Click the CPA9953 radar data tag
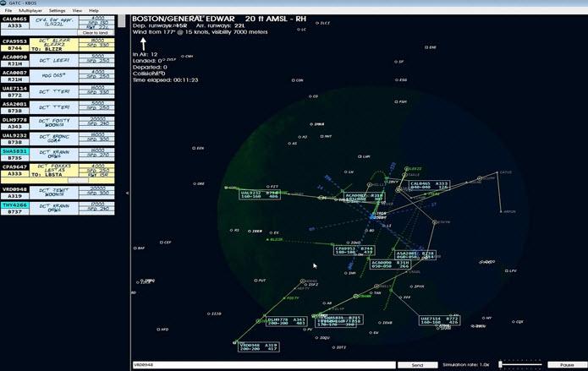The image size is (588, 371). [354, 250]
